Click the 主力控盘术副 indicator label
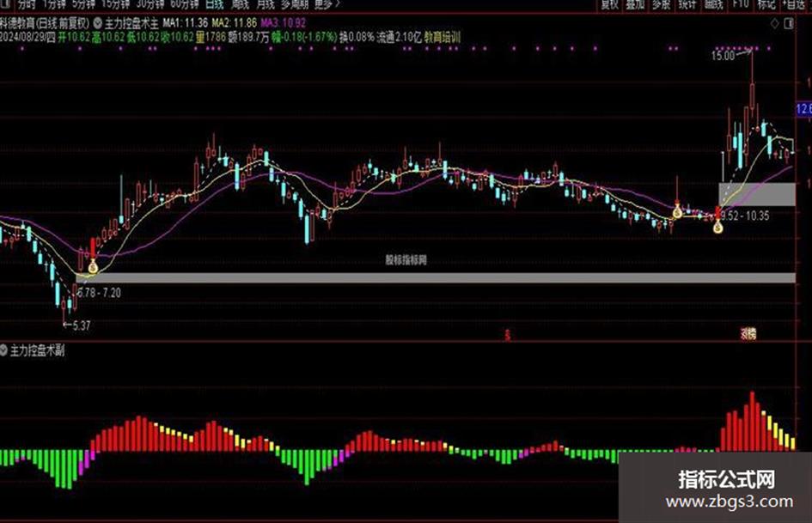Image resolution: width=812 pixels, height=523 pixels. (37, 350)
